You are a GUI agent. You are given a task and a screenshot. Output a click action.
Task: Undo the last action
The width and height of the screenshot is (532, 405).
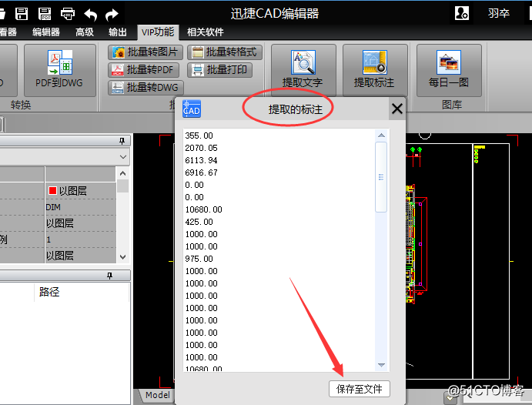point(91,15)
